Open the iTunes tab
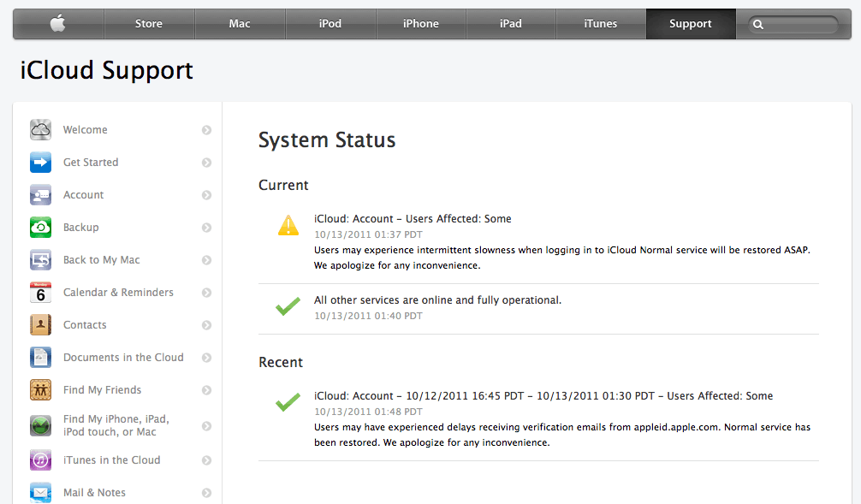The width and height of the screenshot is (861, 504). (600, 24)
